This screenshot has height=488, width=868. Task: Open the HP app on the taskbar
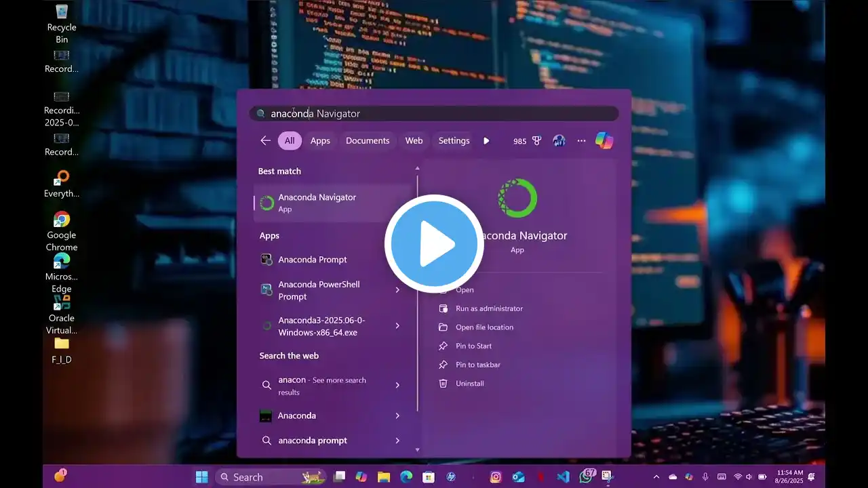[451, 477]
